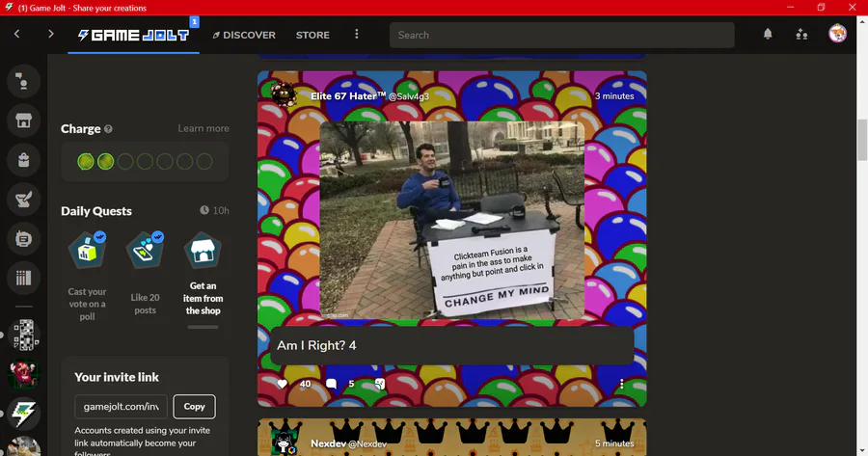
Task: Open the Change My Mind meme image
Action: point(451,220)
